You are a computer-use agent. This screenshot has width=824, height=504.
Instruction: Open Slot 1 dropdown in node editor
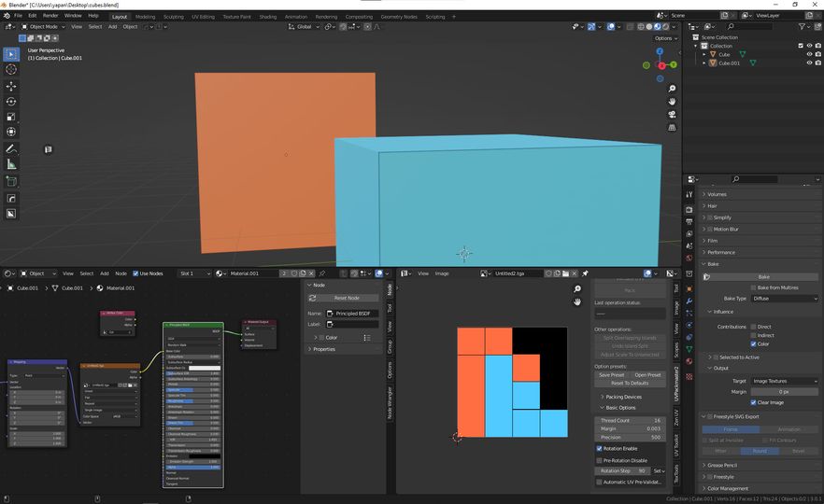coord(194,273)
